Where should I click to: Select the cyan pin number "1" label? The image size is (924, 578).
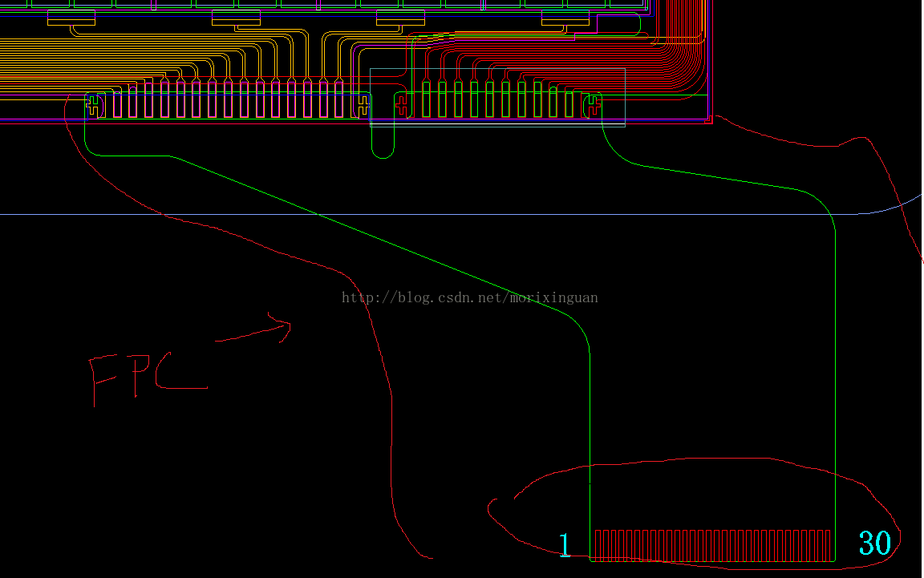[x=565, y=544]
